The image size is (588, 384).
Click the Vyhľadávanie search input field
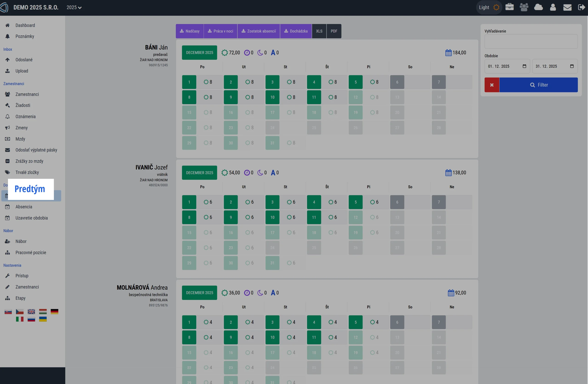coord(531,42)
